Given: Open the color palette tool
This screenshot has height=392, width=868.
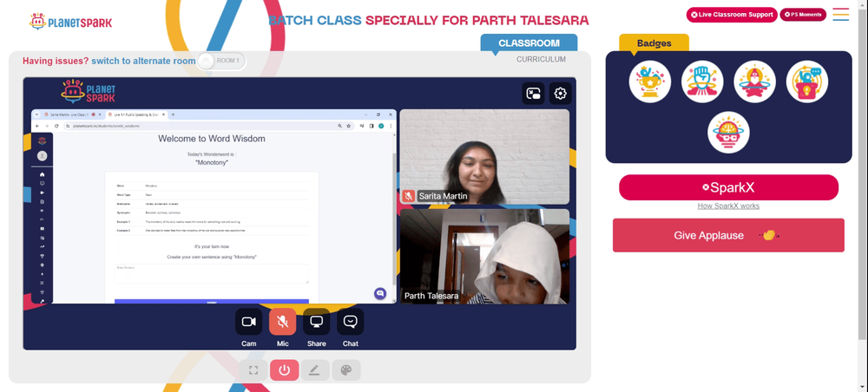Looking at the screenshot, I should click(x=346, y=369).
